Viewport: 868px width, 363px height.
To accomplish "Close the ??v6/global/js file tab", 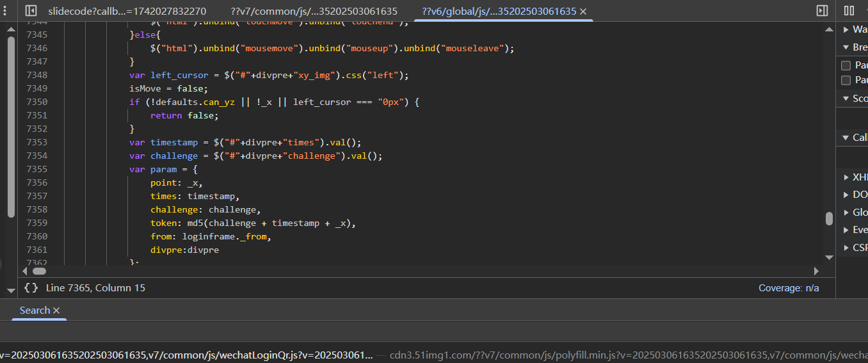I will (x=583, y=12).
